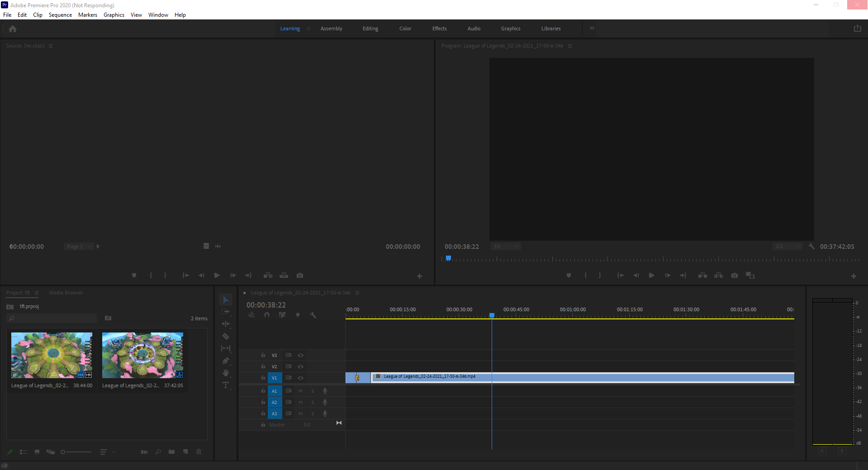
Task: Click the New Bin icon in project panel
Action: point(171,451)
